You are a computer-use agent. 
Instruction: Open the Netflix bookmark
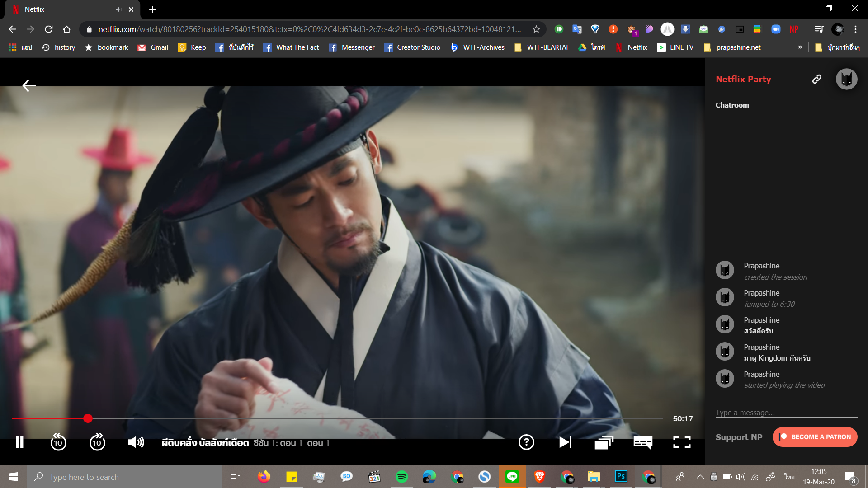click(x=631, y=47)
